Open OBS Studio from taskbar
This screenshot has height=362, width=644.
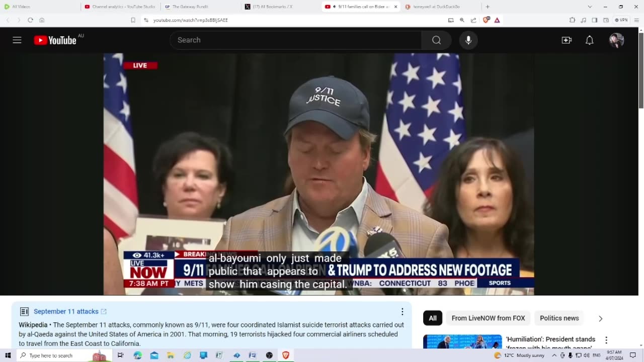click(x=269, y=355)
